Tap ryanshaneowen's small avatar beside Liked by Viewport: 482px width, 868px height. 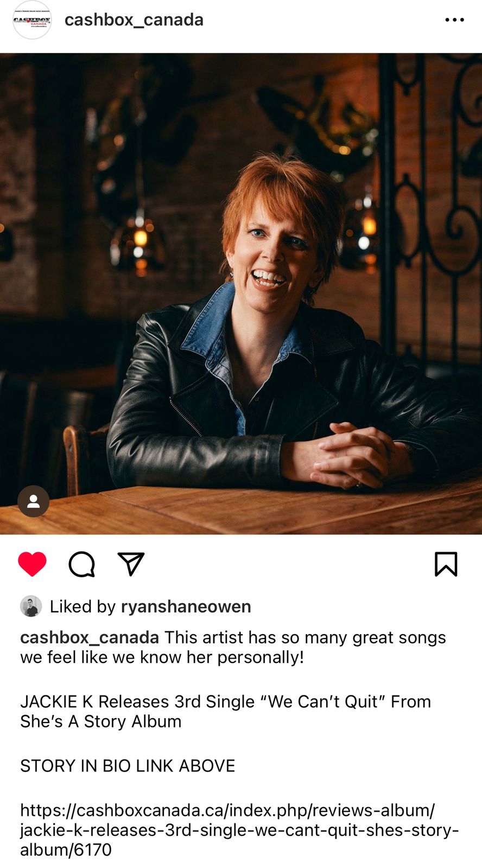coord(31,607)
